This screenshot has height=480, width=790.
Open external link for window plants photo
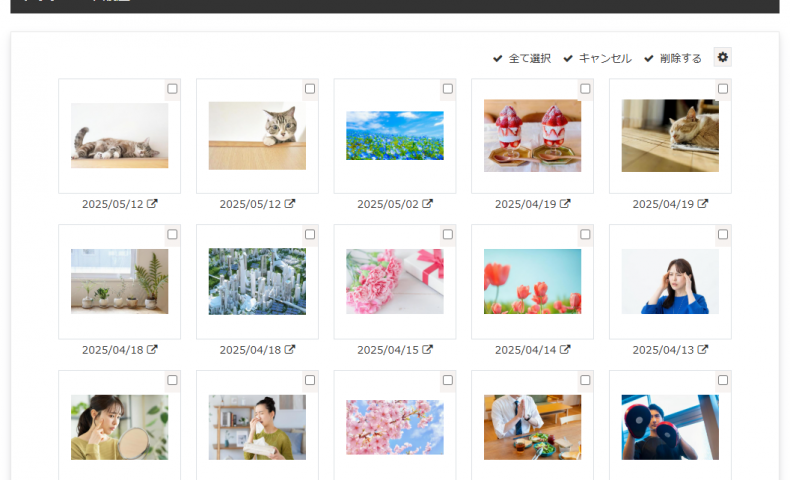tap(152, 349)
